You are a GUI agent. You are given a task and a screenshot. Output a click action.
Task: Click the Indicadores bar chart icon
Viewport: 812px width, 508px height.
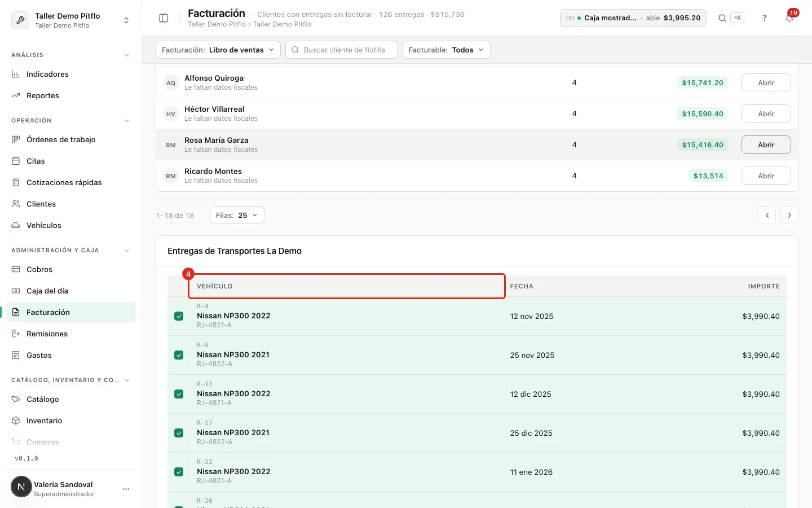coord(16,74)
